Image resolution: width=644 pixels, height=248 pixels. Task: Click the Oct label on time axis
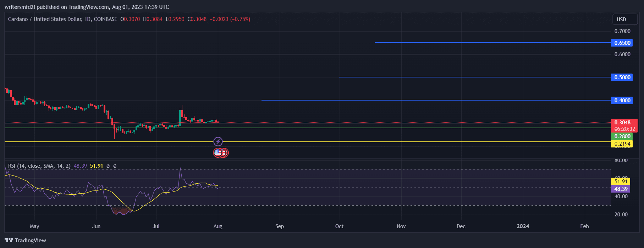[x=339, y=226]
